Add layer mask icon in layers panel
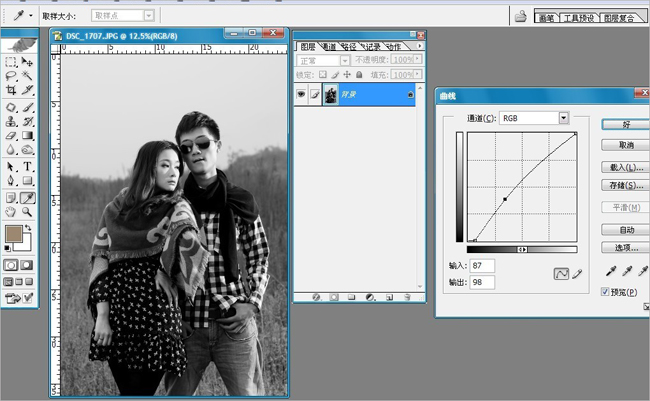Image resolution: width=650 pixels, height=401 pixels. [x=334, y=297]
